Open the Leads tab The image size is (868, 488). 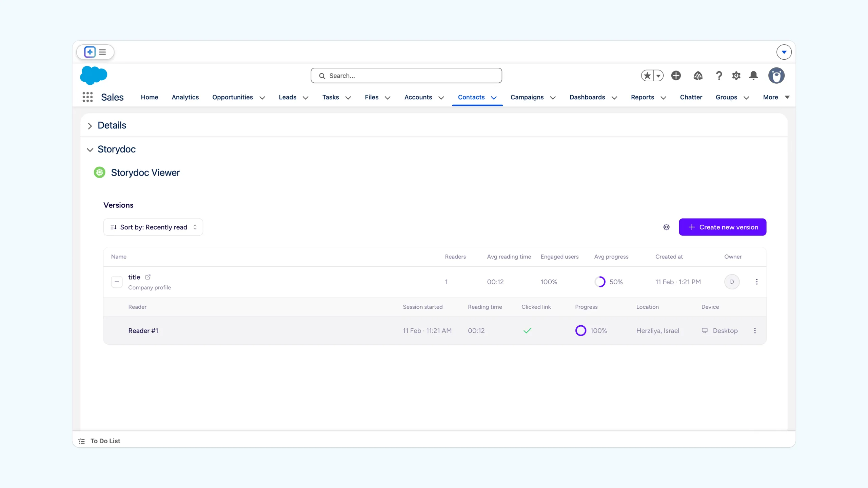click(288, 97)
